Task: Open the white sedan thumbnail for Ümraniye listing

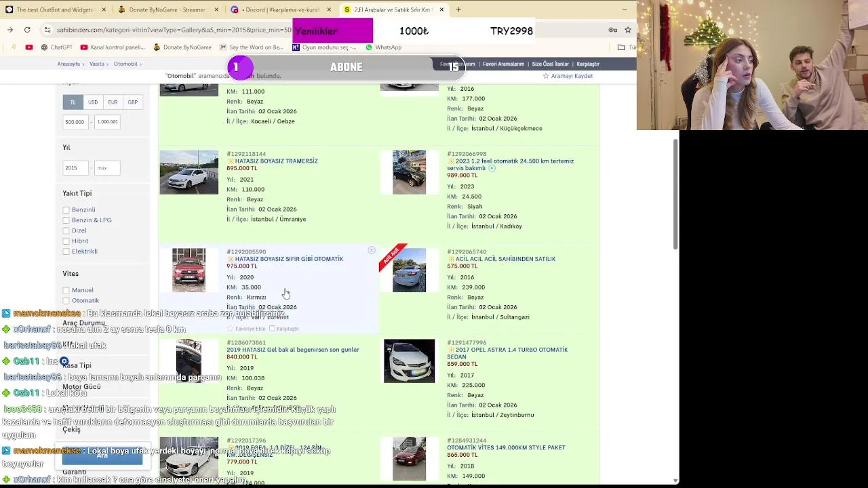Action: point(189,172)
